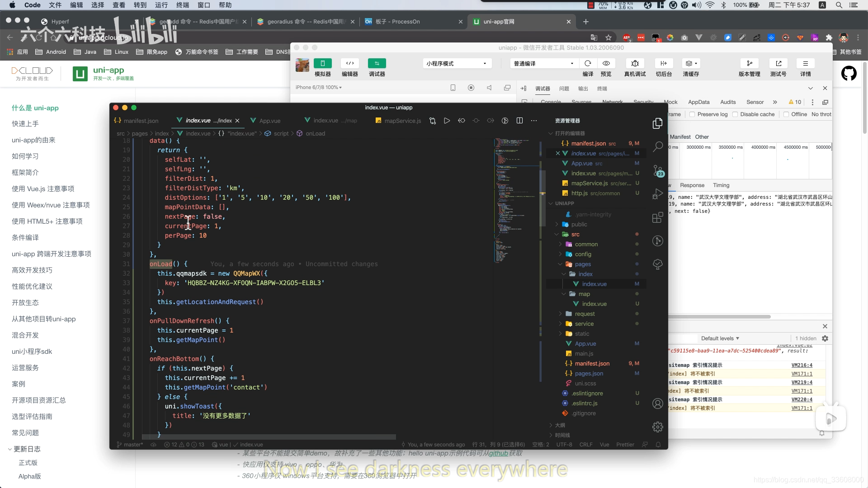Open the 小程序模式 dropdown
Screen dimensions: 868x488
pyautogui.click(x=457, y=64)
